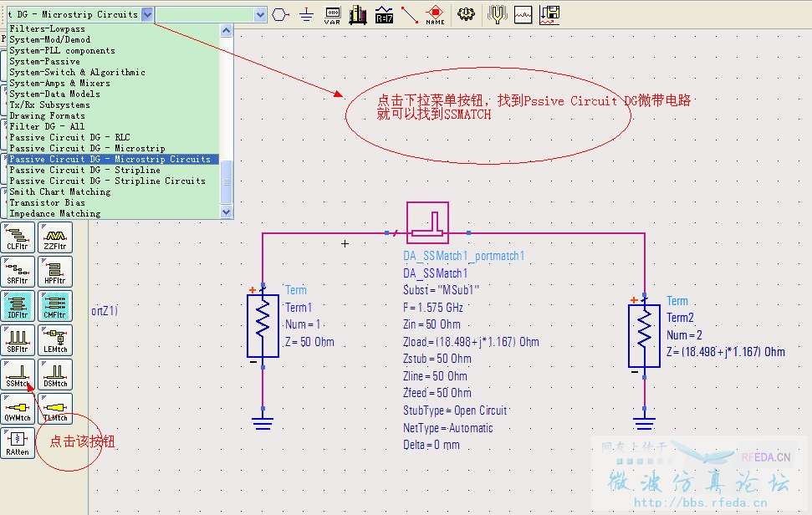Viewport: 812px width, 515px height.
Task: Click the R=17 component parameter icon
Action: click(x=384, y=15)
